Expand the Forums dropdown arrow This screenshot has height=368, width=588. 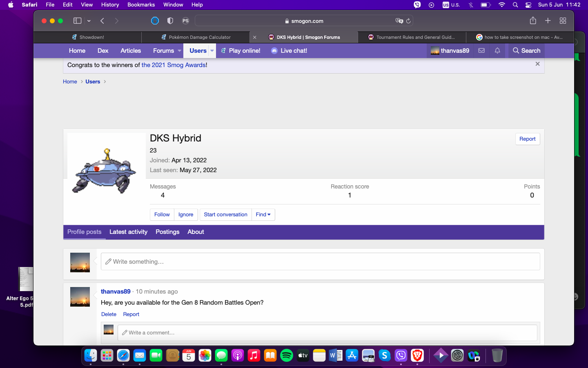179,51
